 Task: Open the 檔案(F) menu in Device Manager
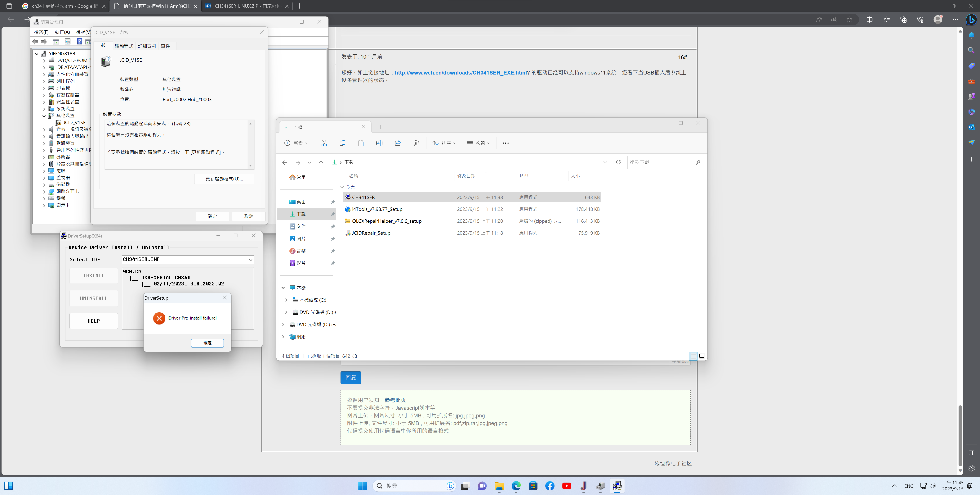pyautogui.click(x=41, y=32)
